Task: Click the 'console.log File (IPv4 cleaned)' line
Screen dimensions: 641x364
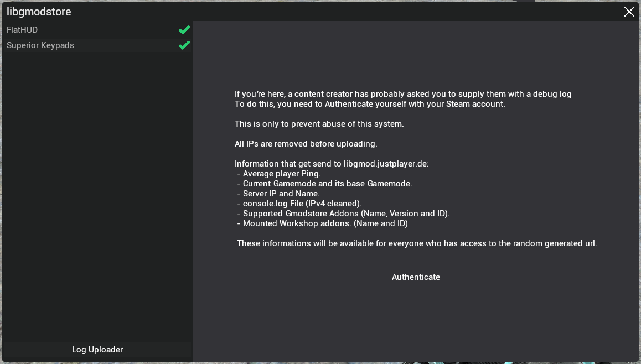Action: click(x=299, y=204)
